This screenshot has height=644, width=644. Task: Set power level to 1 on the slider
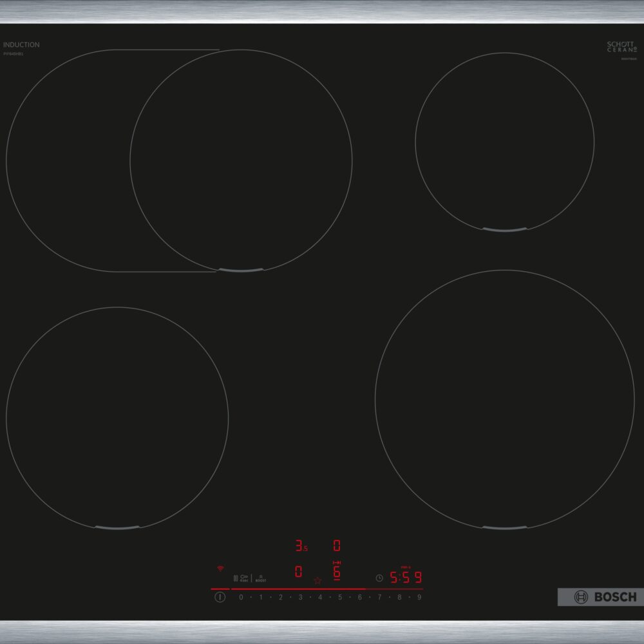[x=261, y=597]
